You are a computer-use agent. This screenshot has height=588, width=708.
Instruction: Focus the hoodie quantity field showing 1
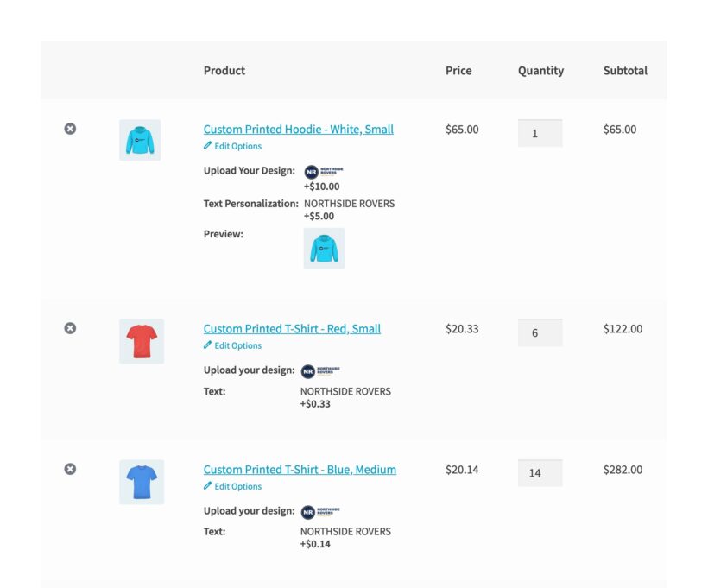pos(540,133)
